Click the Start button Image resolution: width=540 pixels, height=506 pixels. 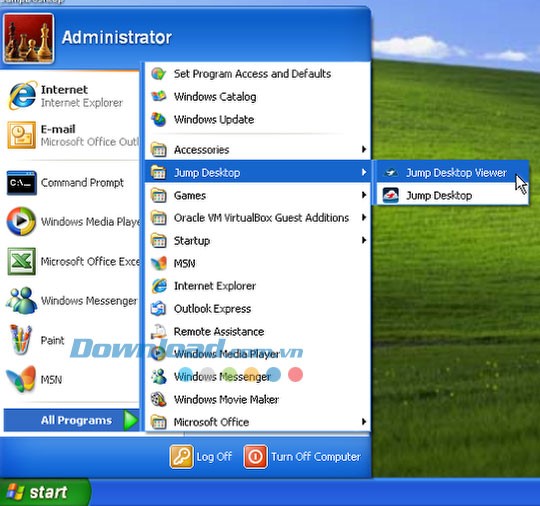[x=45, y=492]
